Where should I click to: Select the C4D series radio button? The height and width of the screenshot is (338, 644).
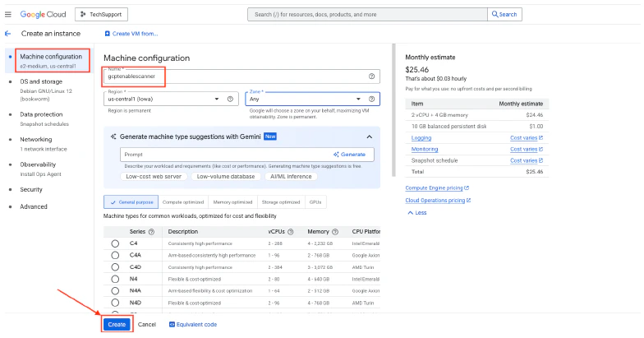click(x=115, y=267)
